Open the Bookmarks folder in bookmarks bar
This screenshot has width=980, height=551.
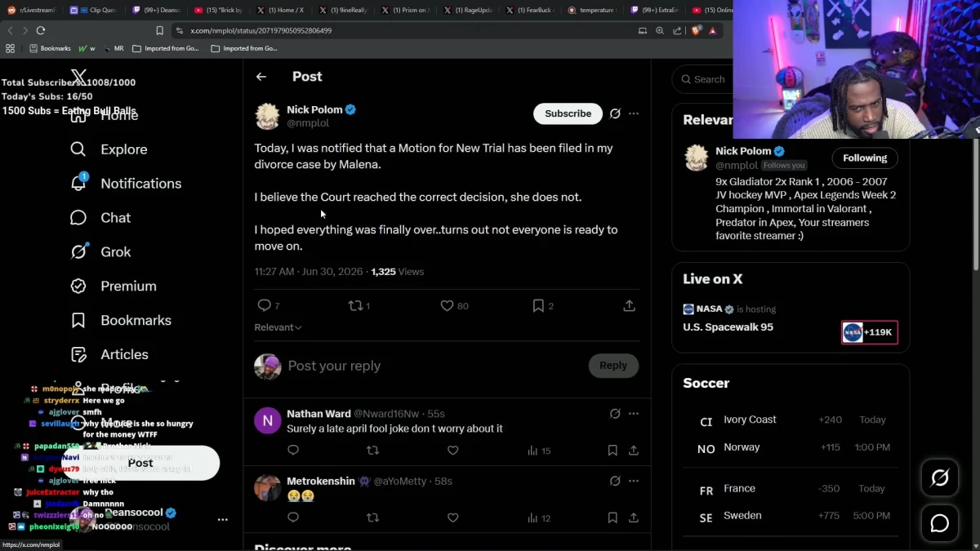click(x=51, y=48)
